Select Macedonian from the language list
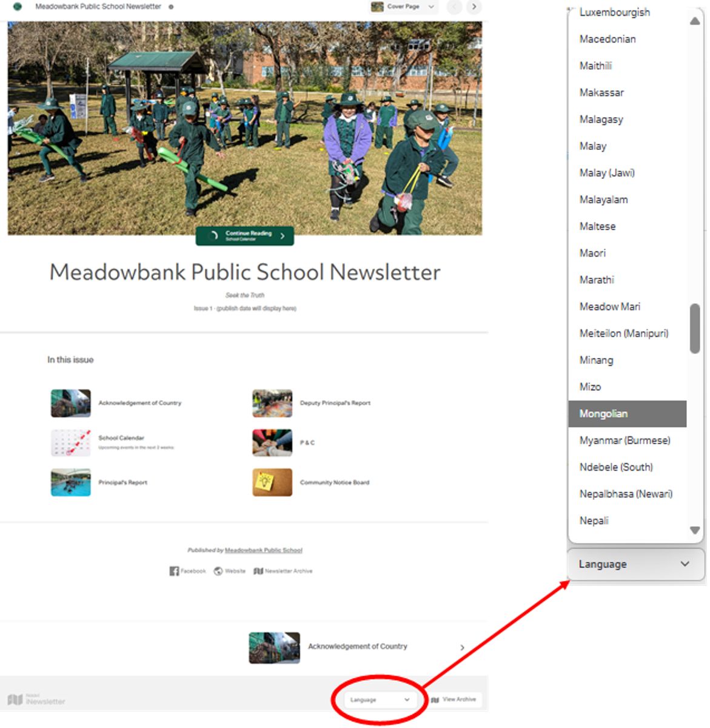This screenshot has width=710, height=728. tap(628, 39)
